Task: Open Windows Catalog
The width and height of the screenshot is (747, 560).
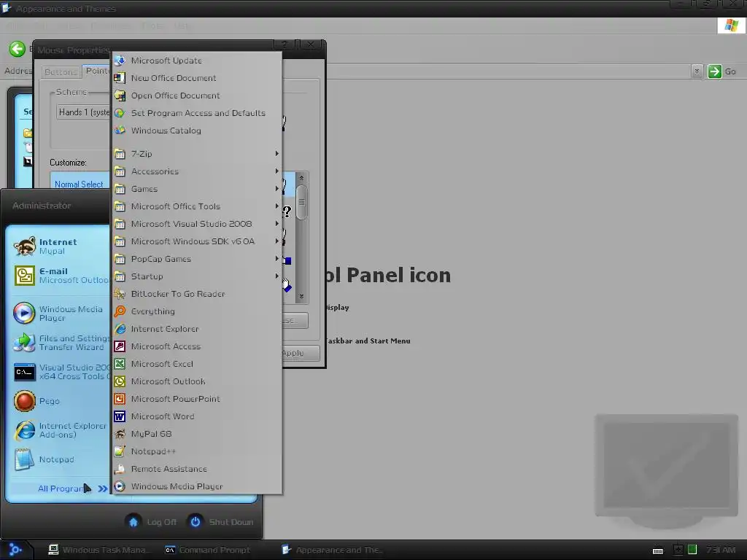Action: (x=197, y=131)
